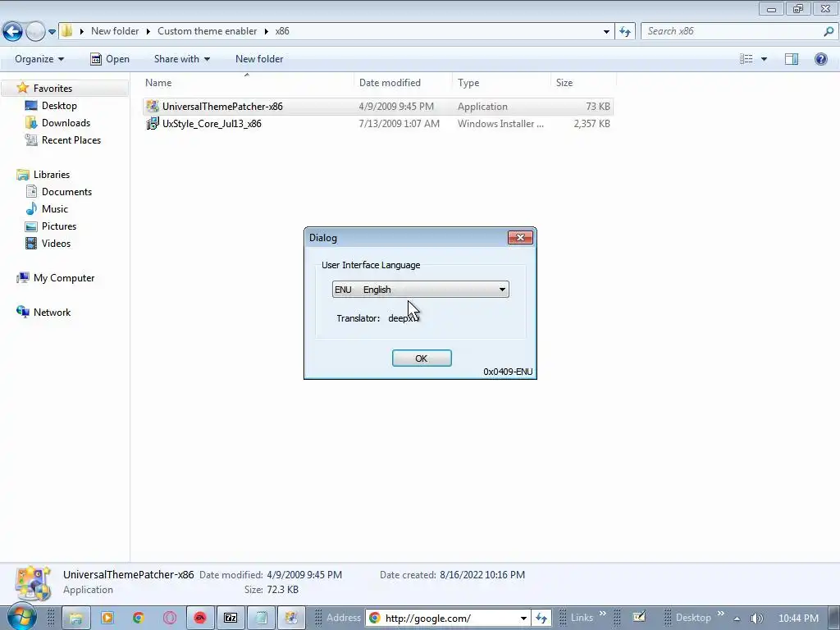Open the volume control in the tray
Screen dimensions: 840x630
[756, 619]
